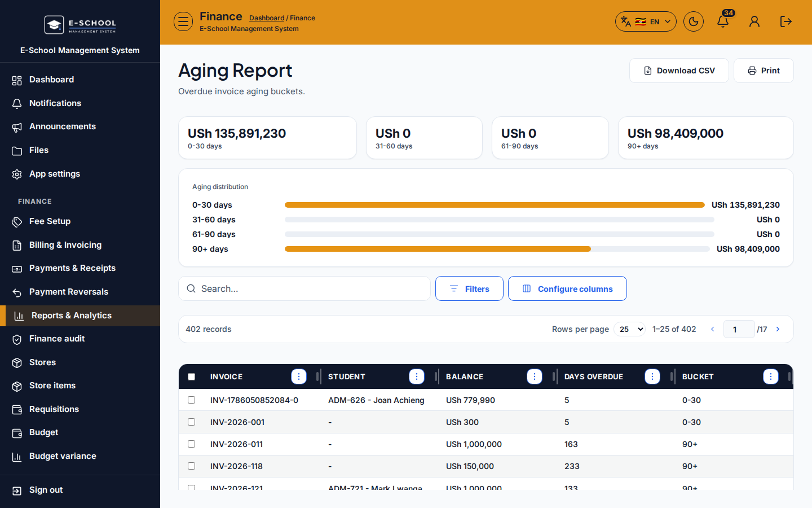Select checkbox for INV-2026-011 row
812x508 pixels.
tap(192, 444)
